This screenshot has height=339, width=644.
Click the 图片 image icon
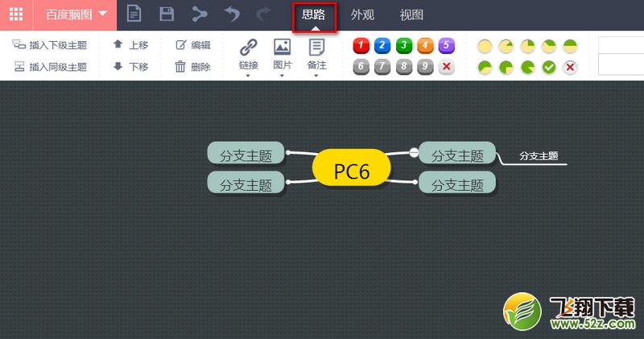[x=283, y=47]
